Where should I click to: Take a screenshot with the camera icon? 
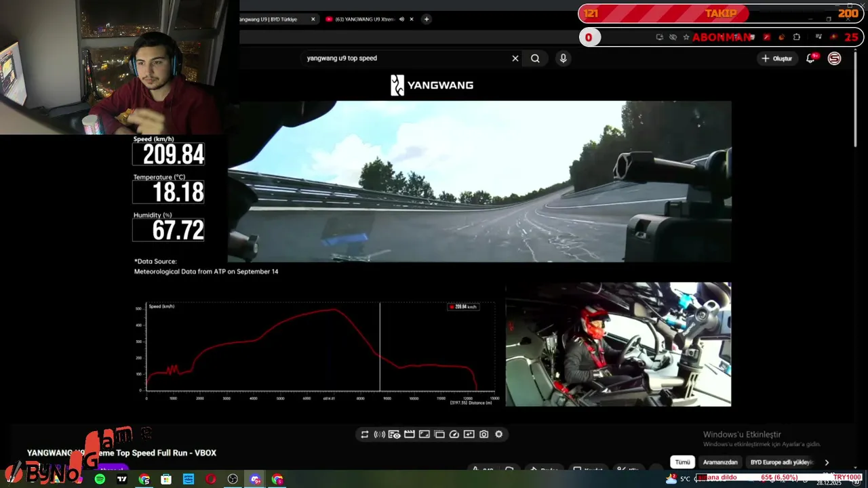click(x=484, y=434)
